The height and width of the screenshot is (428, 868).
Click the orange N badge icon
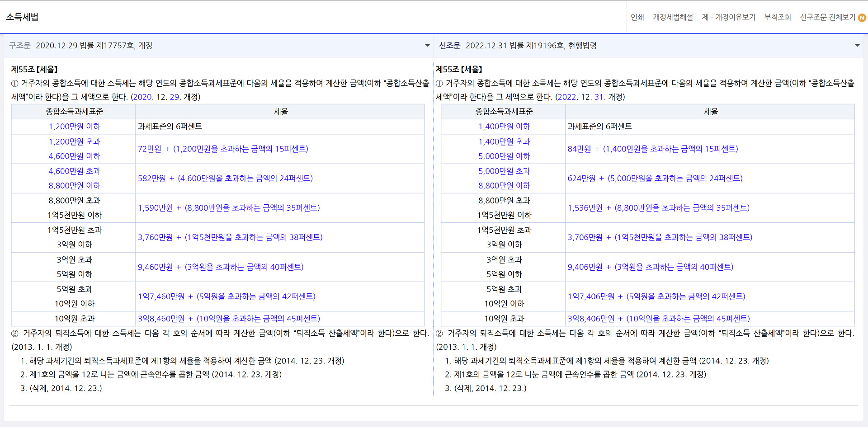[x=862, y=18]
